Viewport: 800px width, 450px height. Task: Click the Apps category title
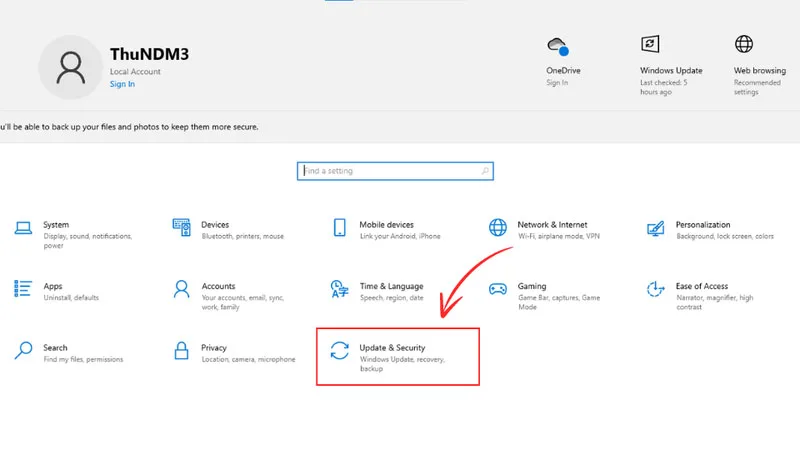(x=53, y=286)
